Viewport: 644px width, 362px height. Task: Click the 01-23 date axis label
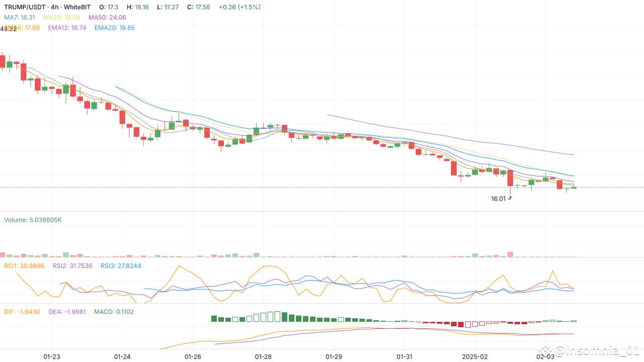[52, 356]
